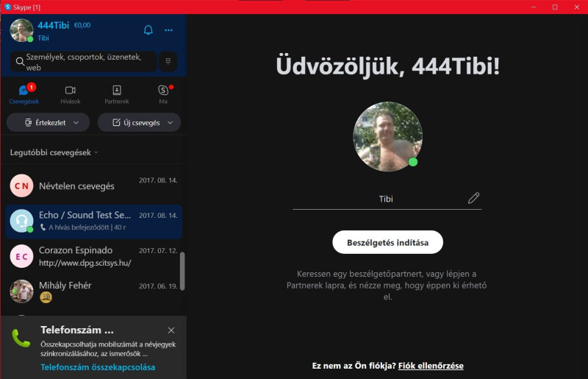This screenshot has height=379, width=588.
Task: Click the search magnifier icon
Action: pos(20,61)
